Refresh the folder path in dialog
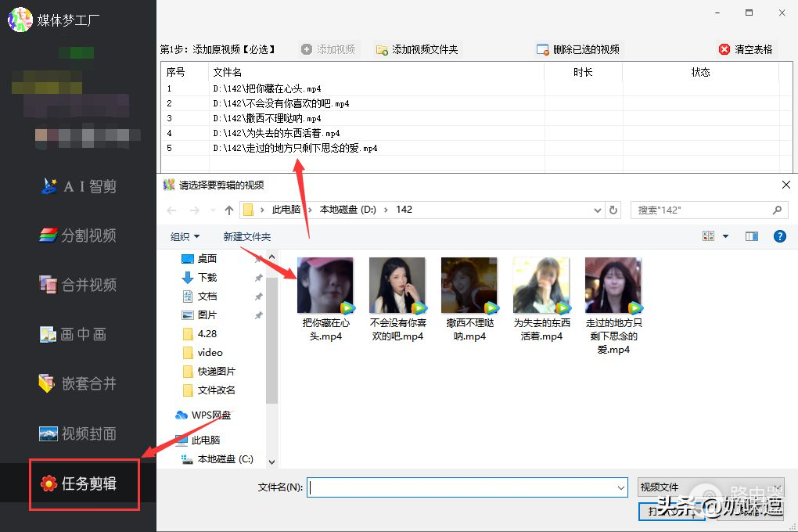Image resolution: width=798 pixels, height=532 pixels. click(x=614, y=210)
